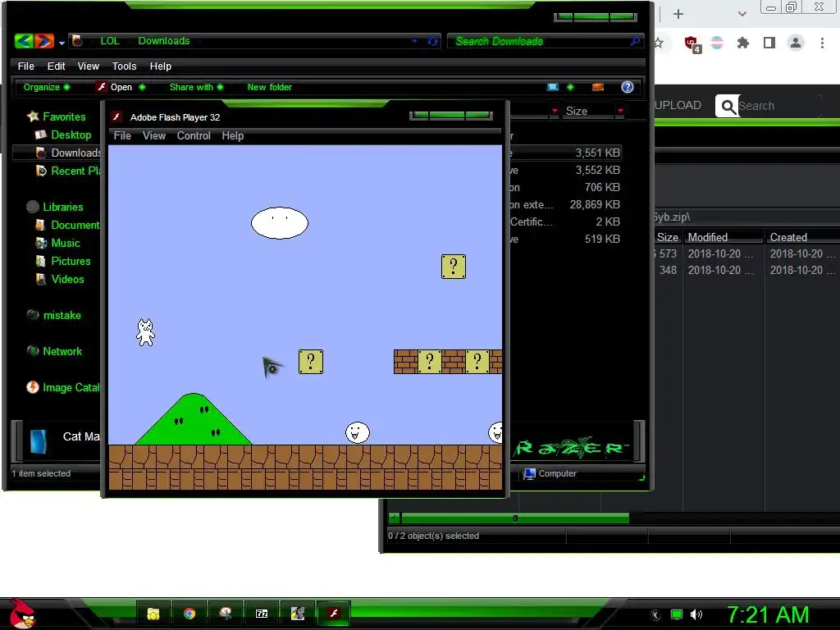Toggle Chrome's side panel icon

pyautogui.click(x=769, y=43)
